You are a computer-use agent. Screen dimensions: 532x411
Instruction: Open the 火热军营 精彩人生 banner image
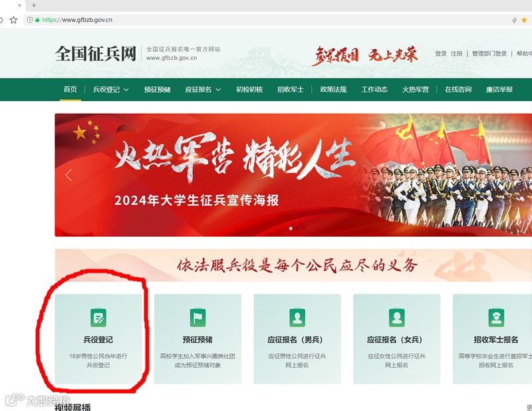click(293, 175)
